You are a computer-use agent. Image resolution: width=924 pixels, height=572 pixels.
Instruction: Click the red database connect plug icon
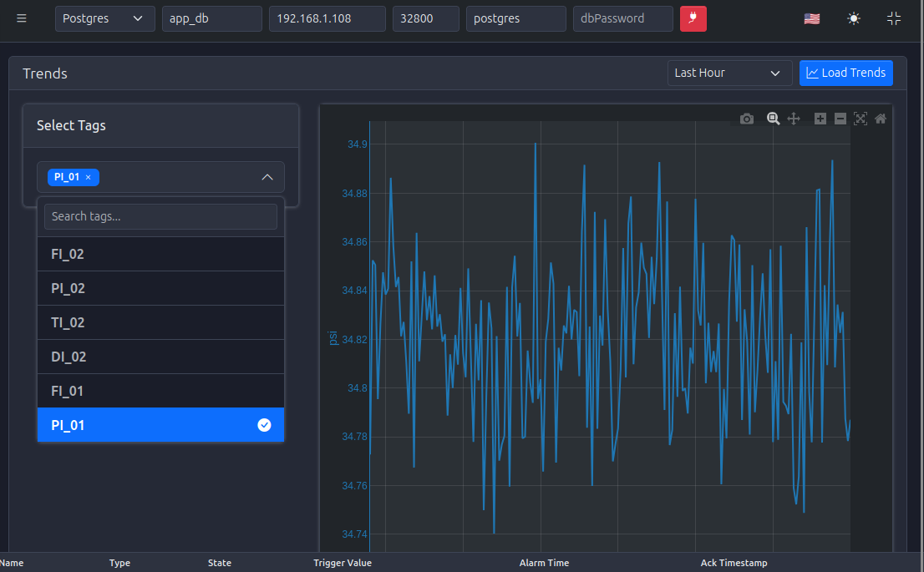(x=693, y=18)
